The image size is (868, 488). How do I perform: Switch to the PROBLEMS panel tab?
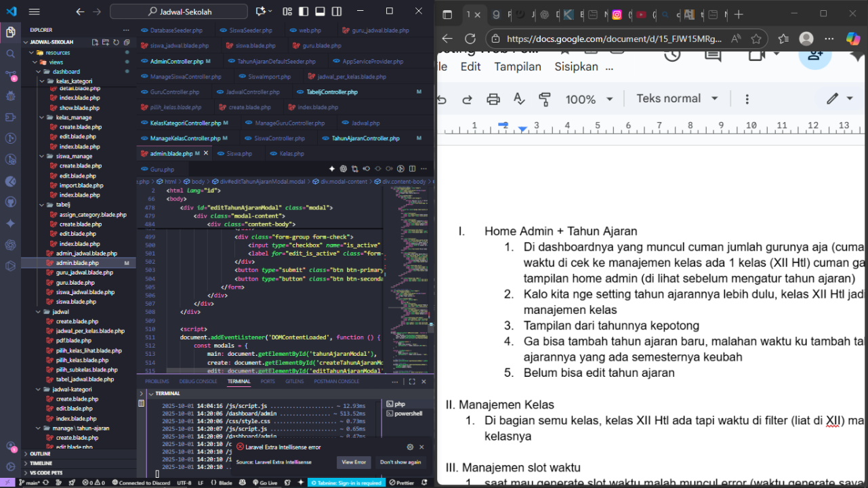coord(157,382)
